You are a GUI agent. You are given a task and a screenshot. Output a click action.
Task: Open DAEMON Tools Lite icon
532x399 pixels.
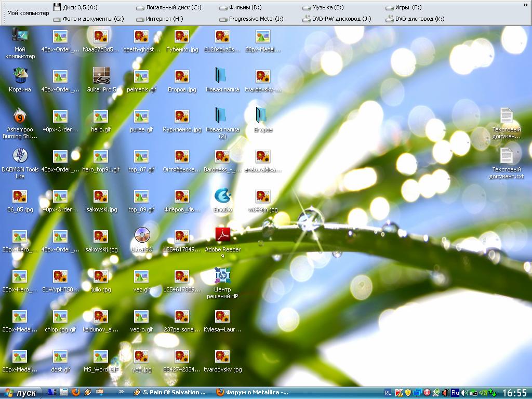click(20, 156)
